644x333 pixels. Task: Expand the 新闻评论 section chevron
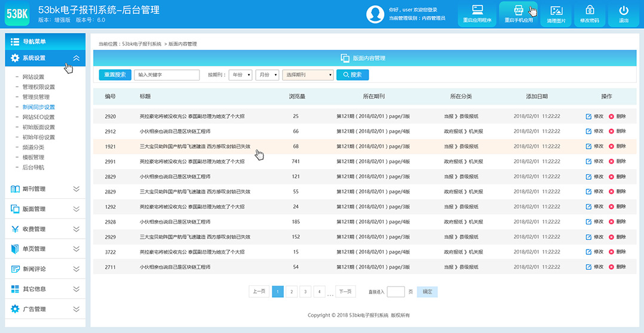(76, 269)
